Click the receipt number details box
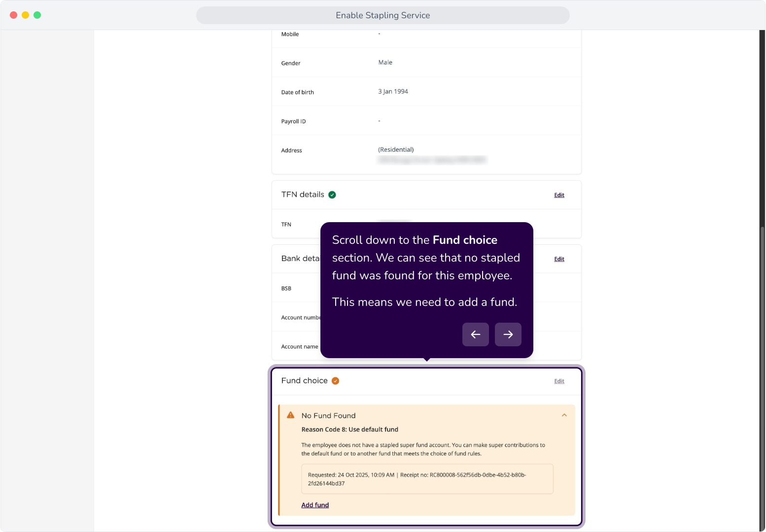 (427, 479)
